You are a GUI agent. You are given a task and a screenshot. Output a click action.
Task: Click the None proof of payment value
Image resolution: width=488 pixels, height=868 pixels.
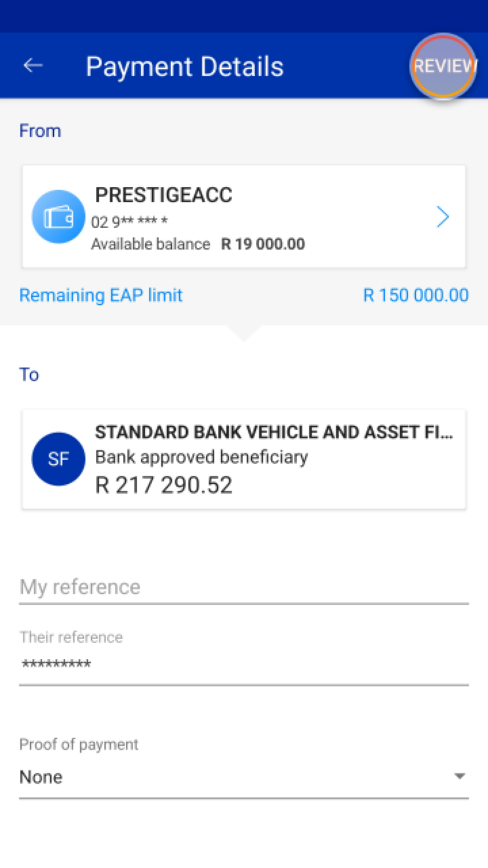[x=41, y=777]
